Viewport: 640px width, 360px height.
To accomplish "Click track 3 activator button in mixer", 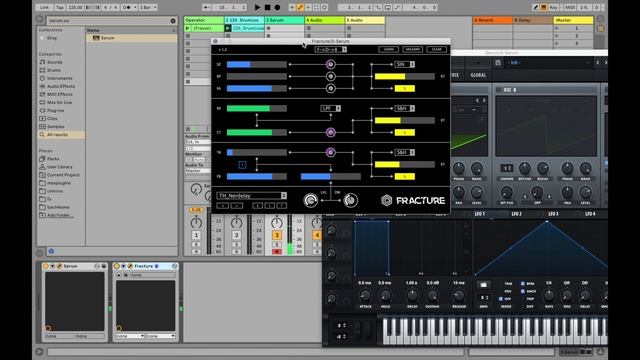I will tap(277, 236).
